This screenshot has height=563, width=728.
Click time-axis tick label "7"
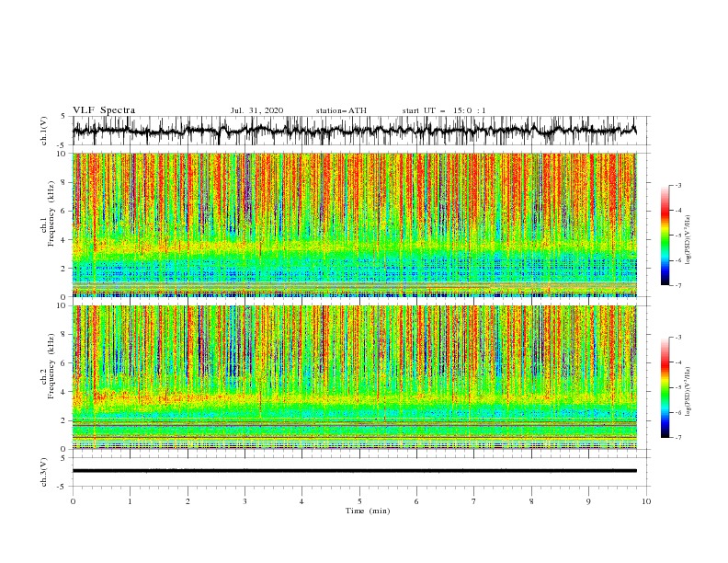point(474,501)
